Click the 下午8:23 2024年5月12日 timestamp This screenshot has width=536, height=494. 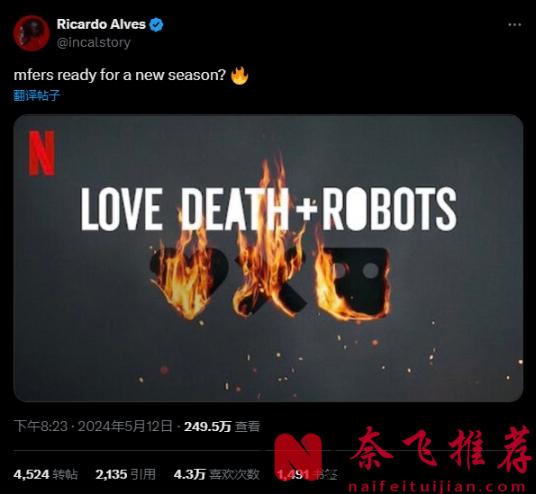click(93, 427)
